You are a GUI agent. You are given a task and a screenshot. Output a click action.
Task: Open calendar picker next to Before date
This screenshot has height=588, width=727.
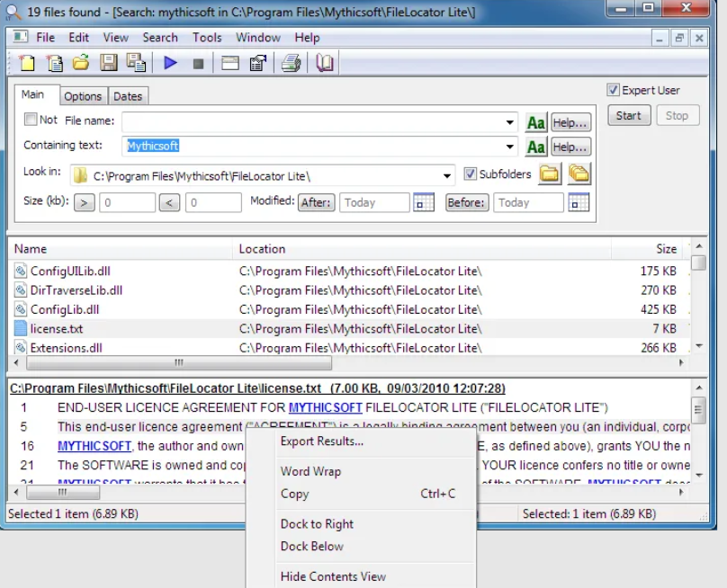click(x=579, y=202)
